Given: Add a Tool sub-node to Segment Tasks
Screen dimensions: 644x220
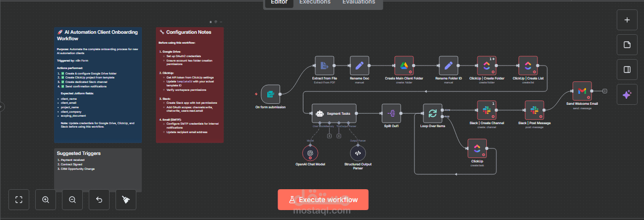Looking at the screenshot, I should coord(339,137).
